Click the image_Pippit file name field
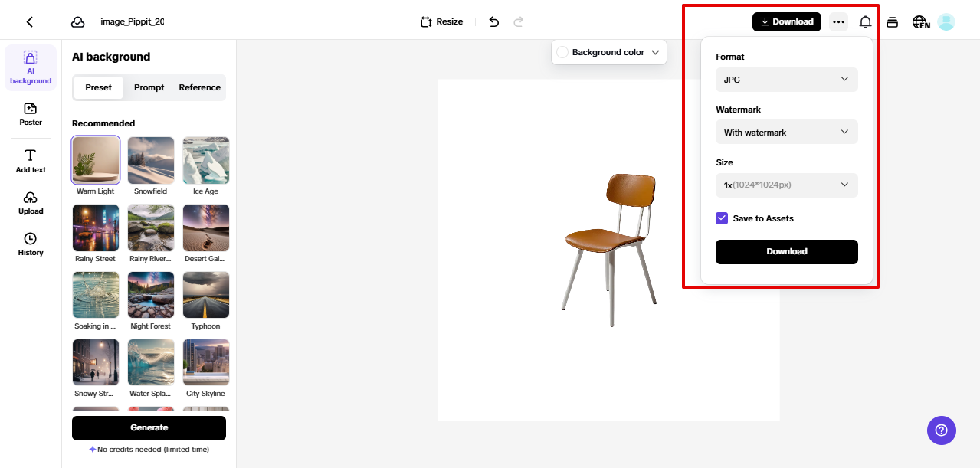Viewport: 980px width, 468px height. tap(132, 21)
